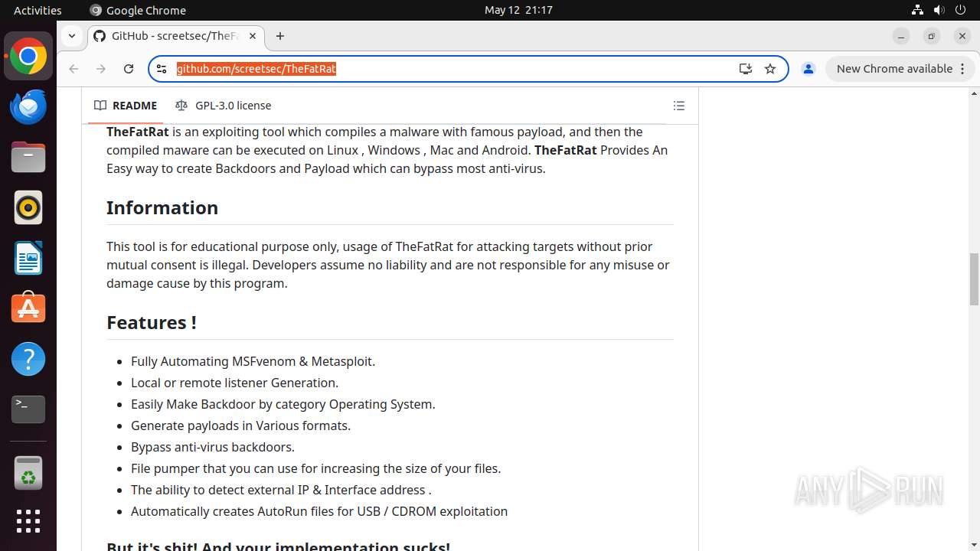Reload the GitHub page

point(129,69)
